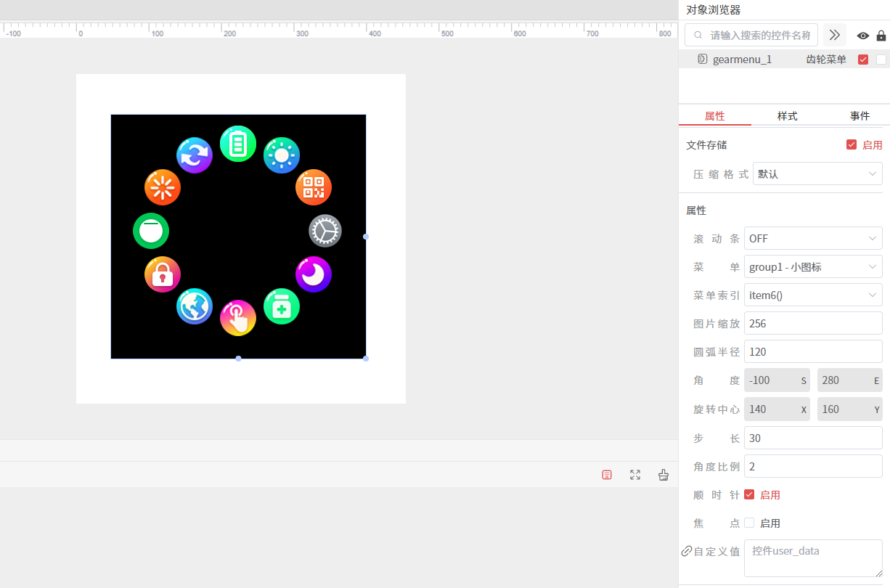Click the blue globe icon
This screenshot has height=588, width=890.
point(195,306)
